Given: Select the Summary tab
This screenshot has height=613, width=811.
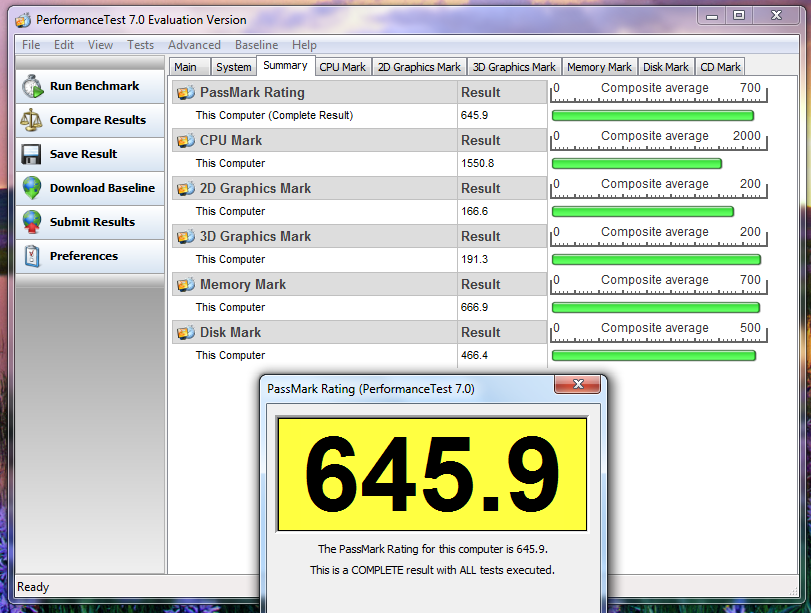Looking at the screenshot, I should point(286,66).
